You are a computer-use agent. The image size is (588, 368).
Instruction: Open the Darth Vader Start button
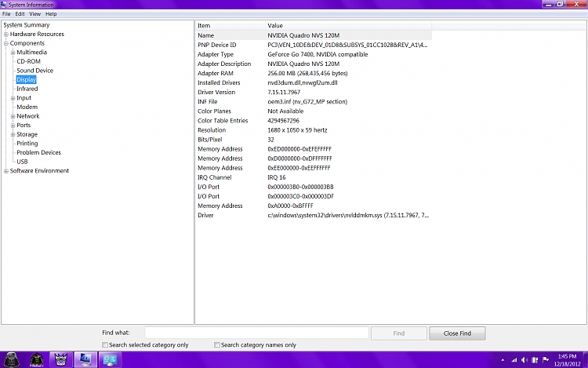12,359
